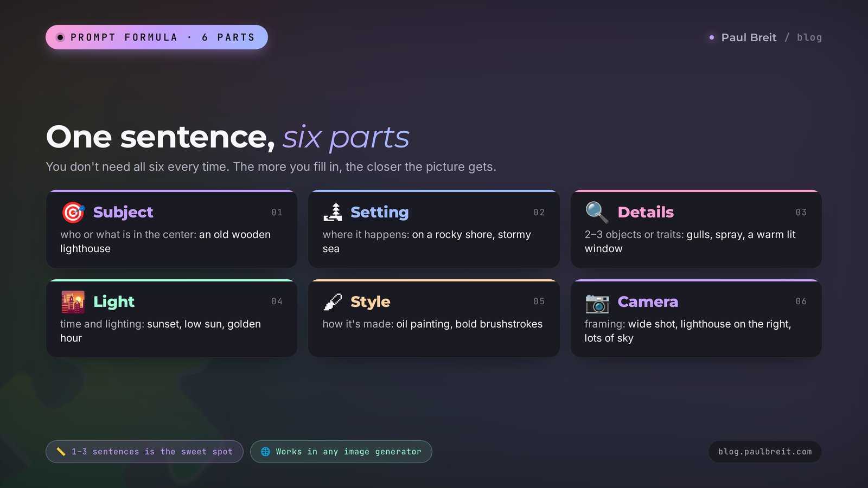The image size is (868, 488).
Task: Click the globe icon in generator pill
Action: [265, 452]
